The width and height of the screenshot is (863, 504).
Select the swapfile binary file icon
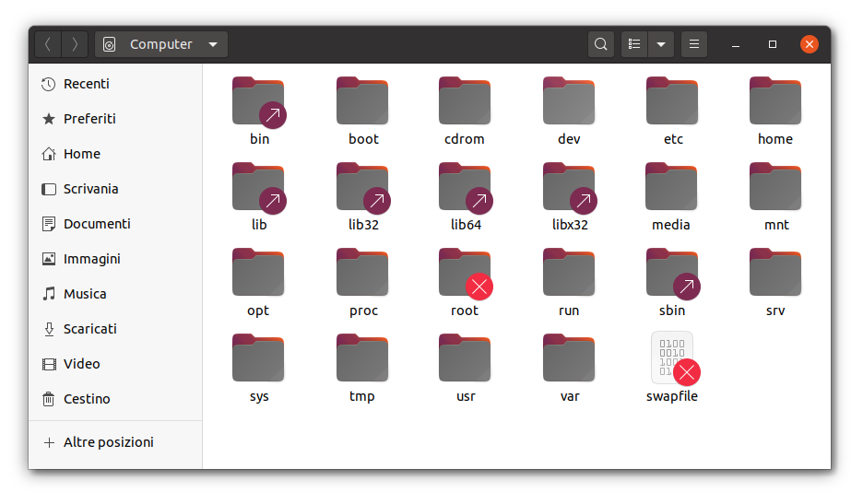tap(672, 357)
